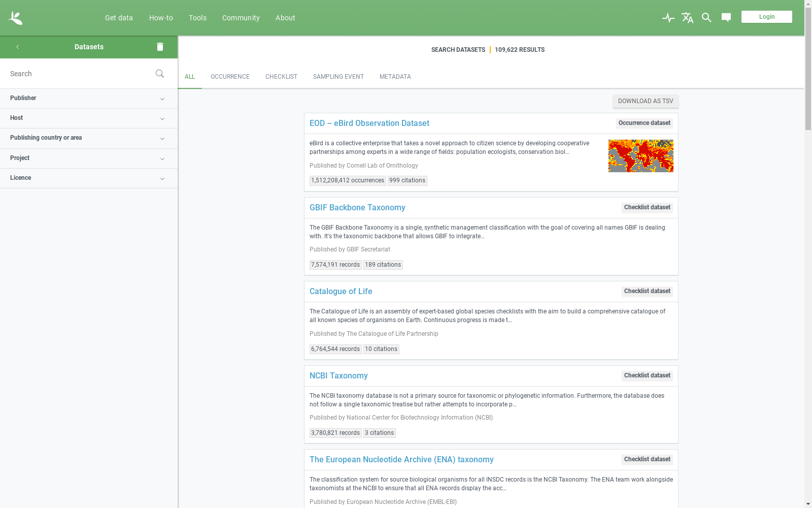This screenshot has height=508, width=812.
Task: Click Checklist dataset label on Catalogue of Life
Action: (647, 292)
